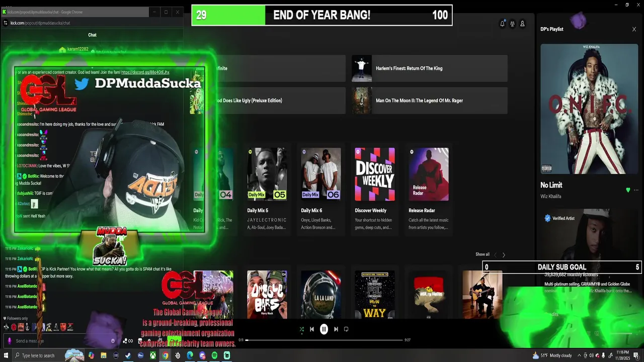The image size is (644, 362).
Task: Open the Release Radar playlist card
Action: pos(429,189)
